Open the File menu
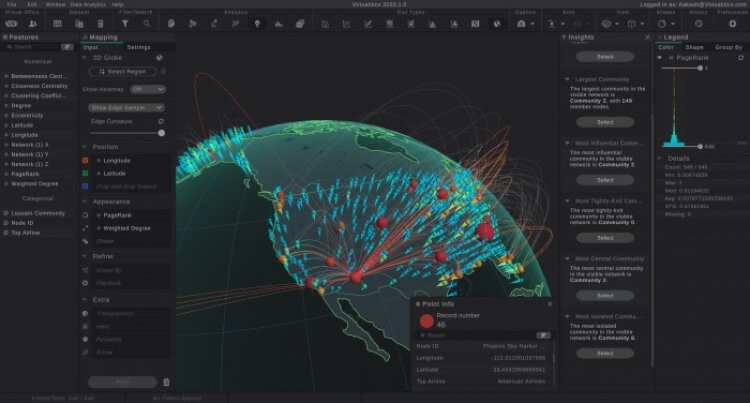750x403 pixels. [11, 4]
